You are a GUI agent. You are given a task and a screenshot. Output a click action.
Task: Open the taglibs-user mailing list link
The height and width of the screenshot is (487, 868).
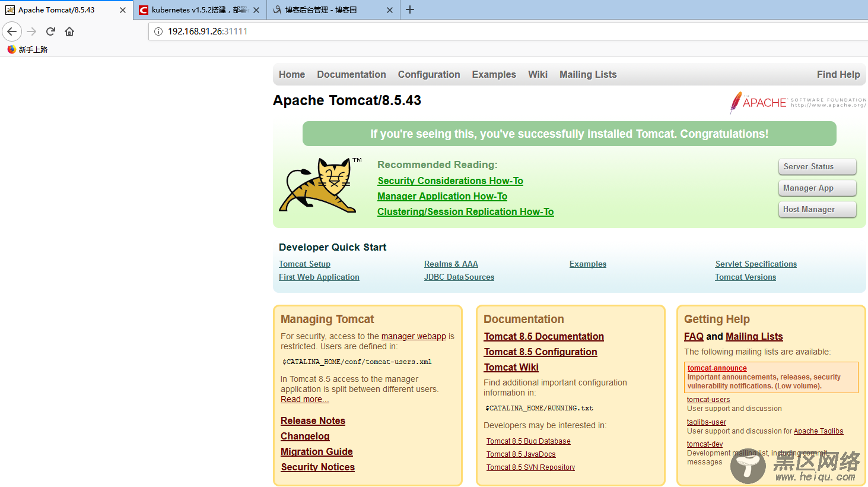pyautogui.click(x=707, y=422)
